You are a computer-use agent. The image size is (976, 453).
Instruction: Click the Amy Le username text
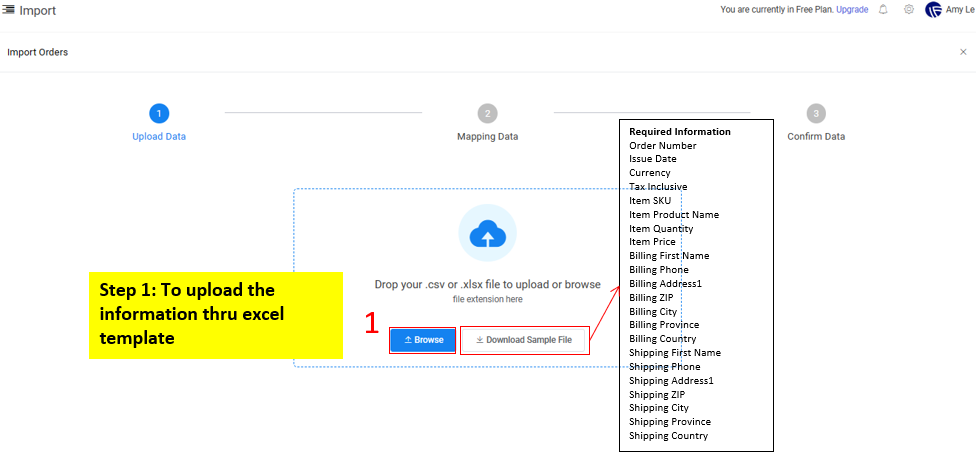point(960,9)
